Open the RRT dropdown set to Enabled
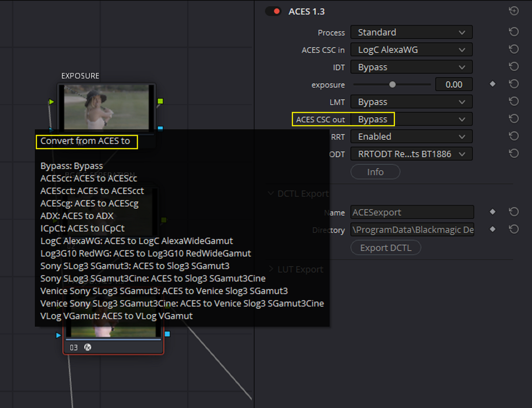This screenshot has width=532, height=408. coord(411,137)
